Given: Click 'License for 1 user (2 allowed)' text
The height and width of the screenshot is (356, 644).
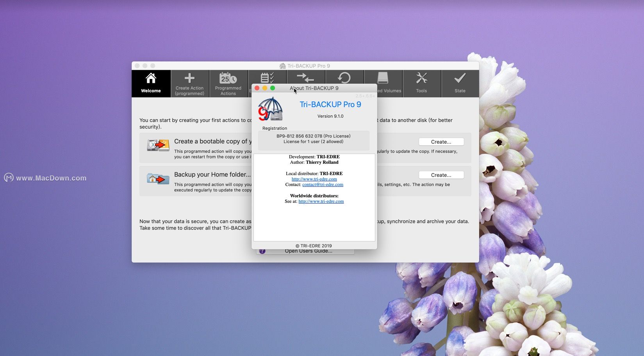Looking at the screenshot, I should pos(313,141).
